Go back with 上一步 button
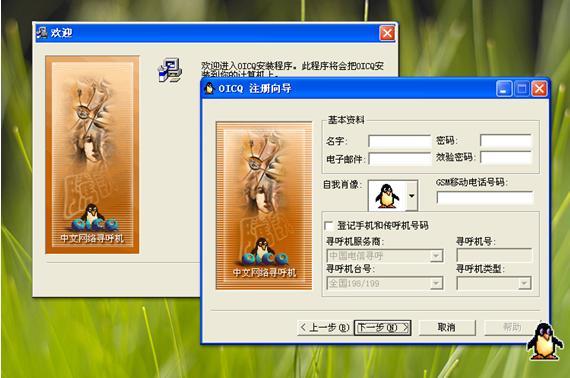Screen dimensions: 570x378 point(325,328)
